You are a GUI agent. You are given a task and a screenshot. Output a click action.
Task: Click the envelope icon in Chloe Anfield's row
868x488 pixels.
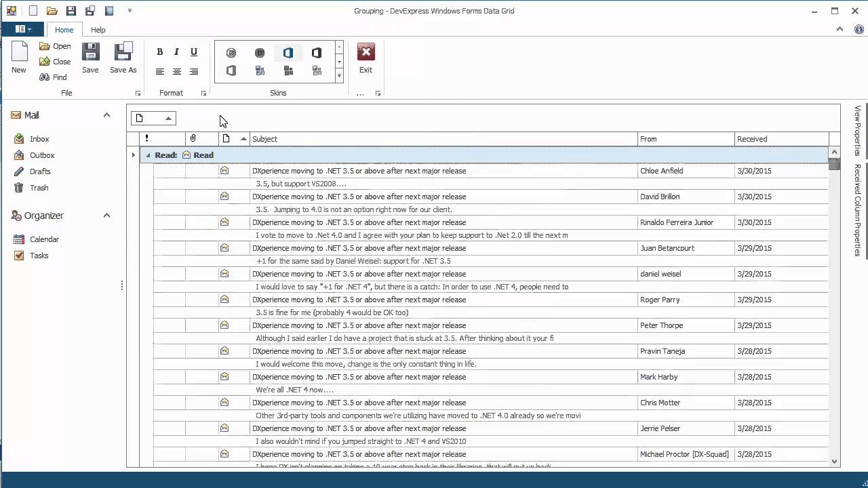[224, 171]
